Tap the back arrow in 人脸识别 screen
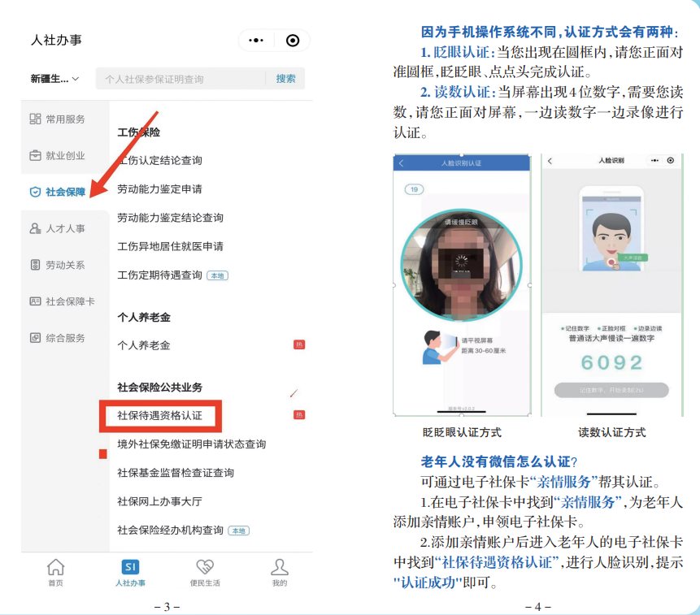700x615 pixels. coord(550,161)
